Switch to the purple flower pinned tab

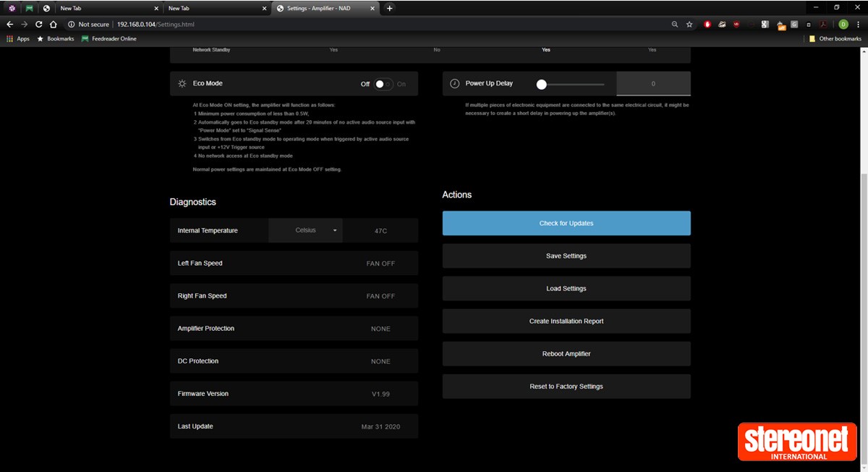[x=12, y=8]
